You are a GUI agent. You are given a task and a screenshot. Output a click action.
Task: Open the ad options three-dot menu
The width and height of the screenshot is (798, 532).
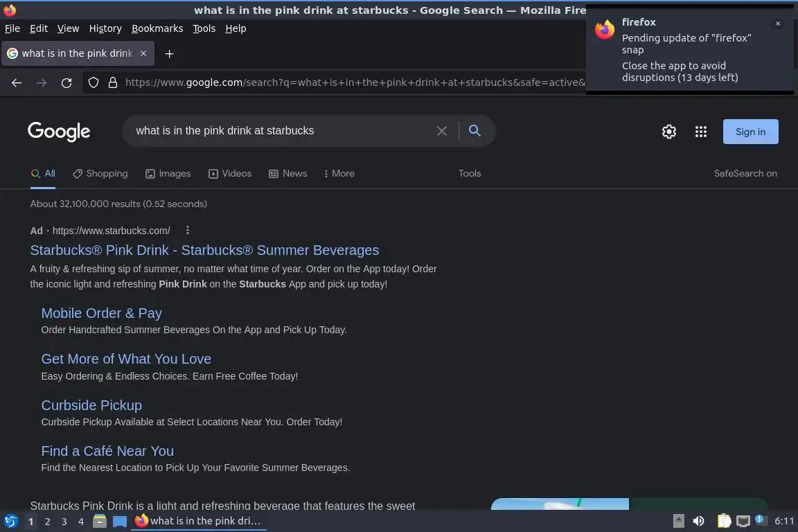click(187, 230)
